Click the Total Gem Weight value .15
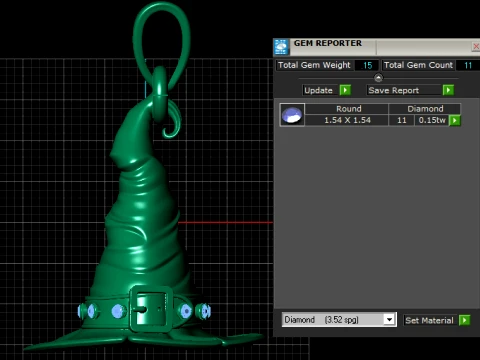Viewport: 480px width, 360px height. click(367, 65)
